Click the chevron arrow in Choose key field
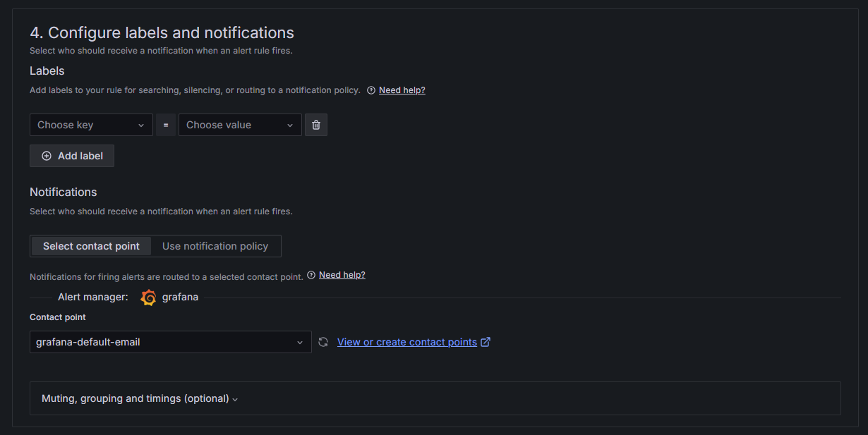This screenshot has width=868, height=435. 141,125
